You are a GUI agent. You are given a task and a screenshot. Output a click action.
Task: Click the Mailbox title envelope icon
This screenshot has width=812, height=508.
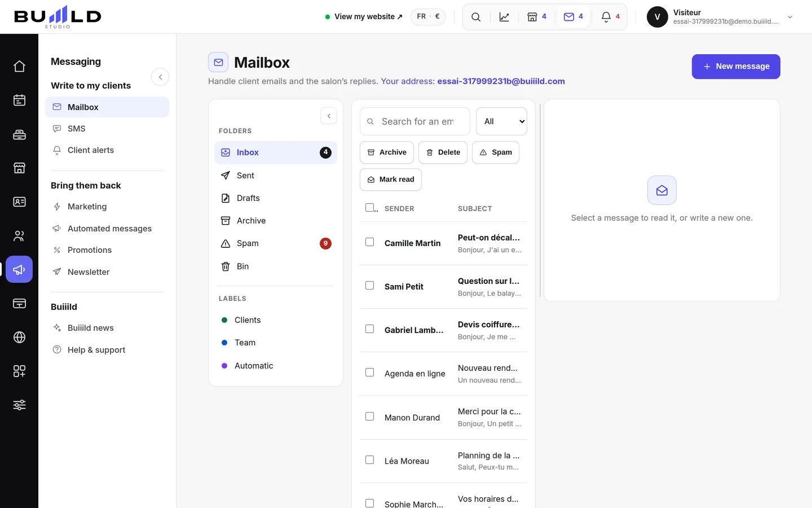point(218,62)
